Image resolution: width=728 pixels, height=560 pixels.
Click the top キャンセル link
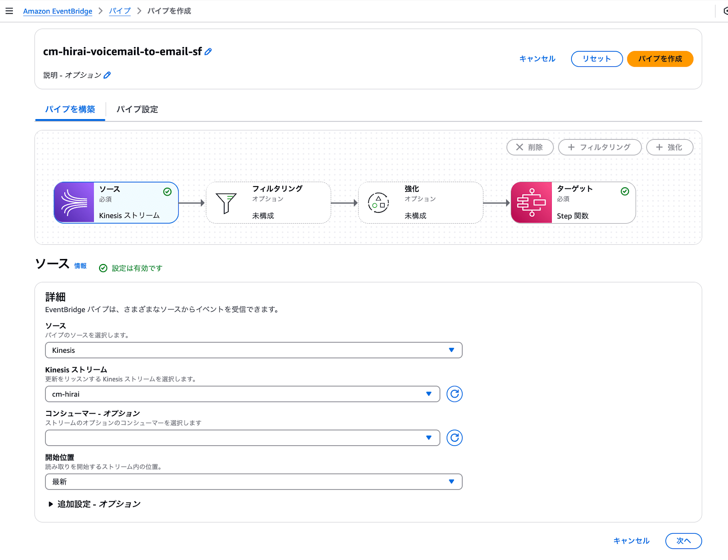tap(537, 59)
